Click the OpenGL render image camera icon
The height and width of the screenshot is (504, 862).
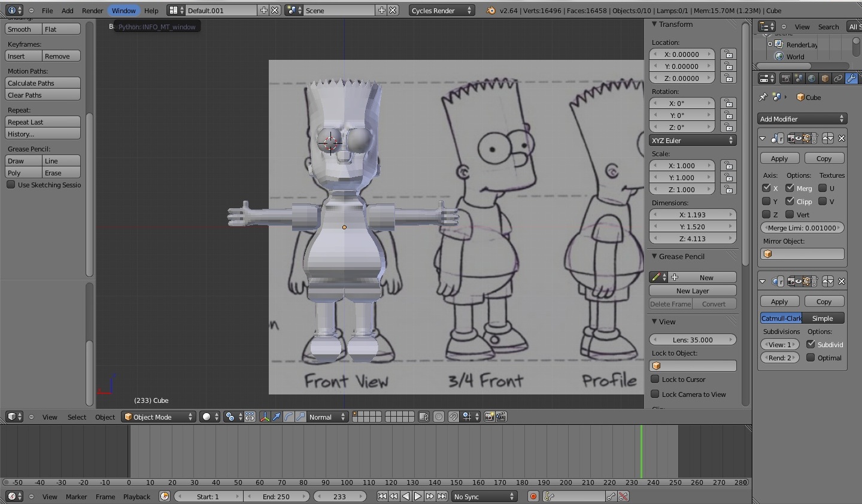[x=489, y=417]
